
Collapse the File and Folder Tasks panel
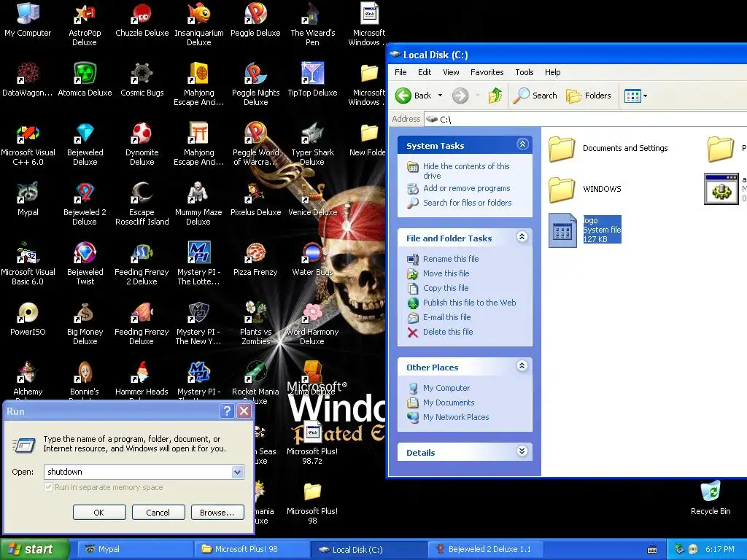pyautogui.click(x=522, y=237)
